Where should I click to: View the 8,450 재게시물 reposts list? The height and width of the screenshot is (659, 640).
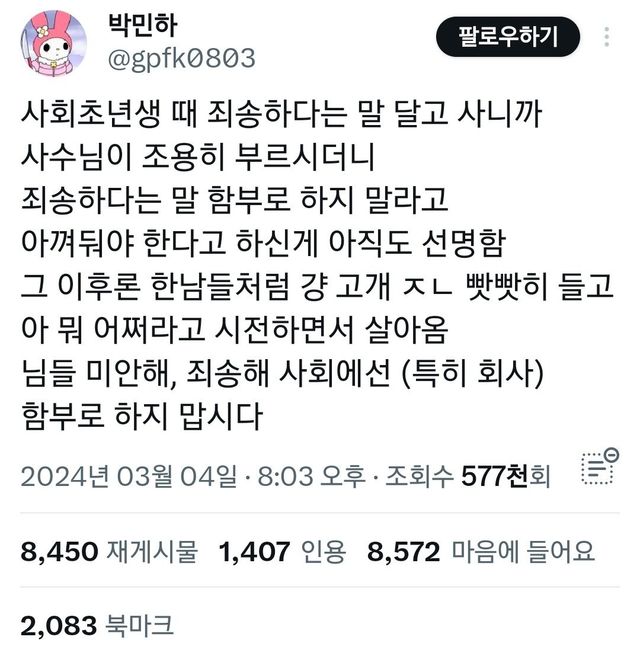click(x=109, y=551)
